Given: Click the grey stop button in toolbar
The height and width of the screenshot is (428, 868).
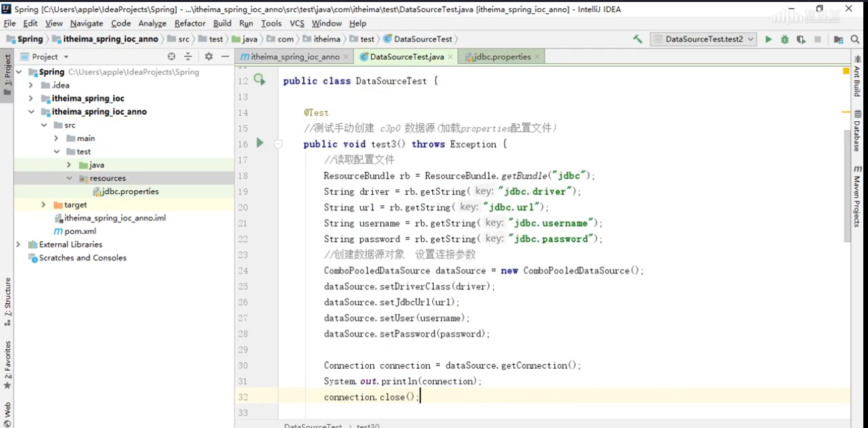Looking at the screenshot, I should (x=818, y=39).
